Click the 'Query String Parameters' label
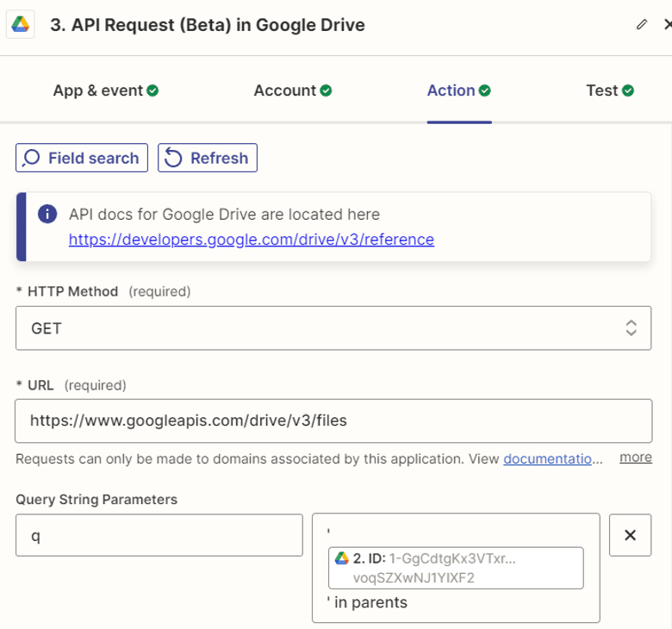672x629 pixels. coord(96,500)
